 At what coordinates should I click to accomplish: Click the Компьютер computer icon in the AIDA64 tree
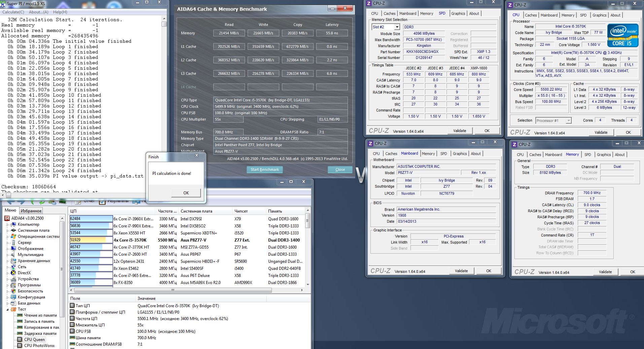13,224
